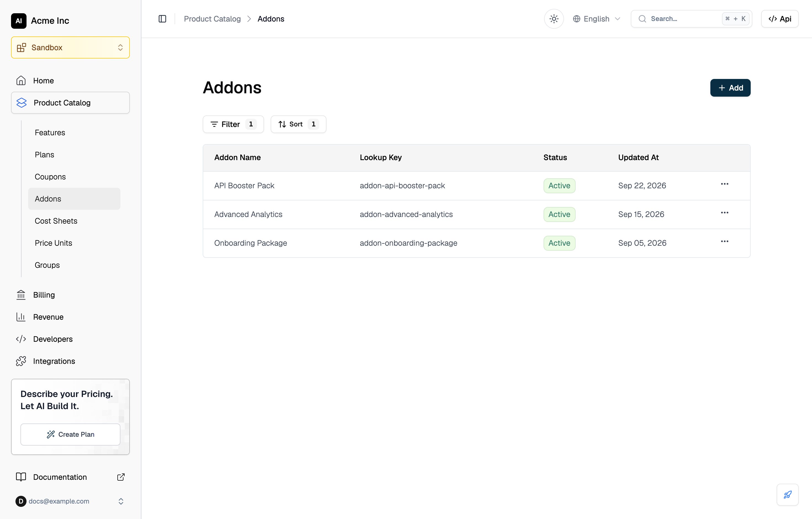Open the Documentation link
The height and width of the screenshot is (519, 812).
pos(70,477)
